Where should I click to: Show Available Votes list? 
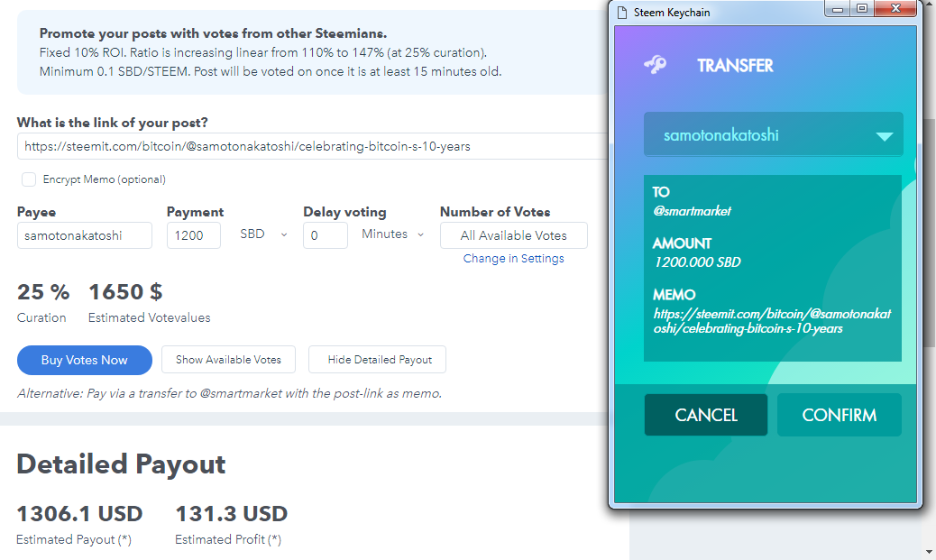tap(228, 360)
